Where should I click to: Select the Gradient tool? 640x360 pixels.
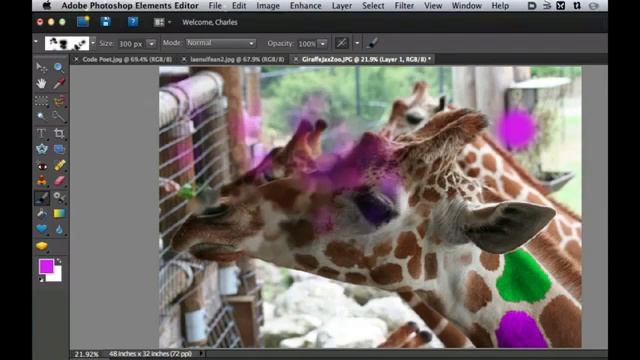(x=59, y=213)
